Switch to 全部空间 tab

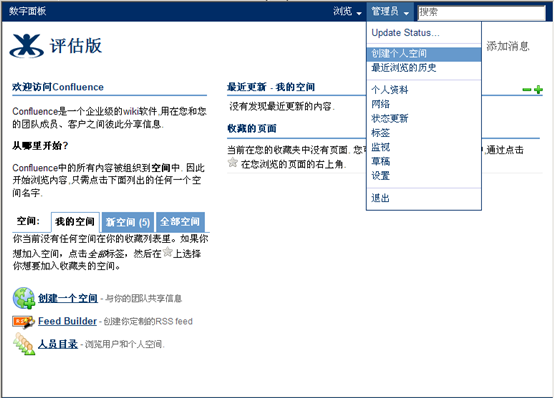coord(180,222)
